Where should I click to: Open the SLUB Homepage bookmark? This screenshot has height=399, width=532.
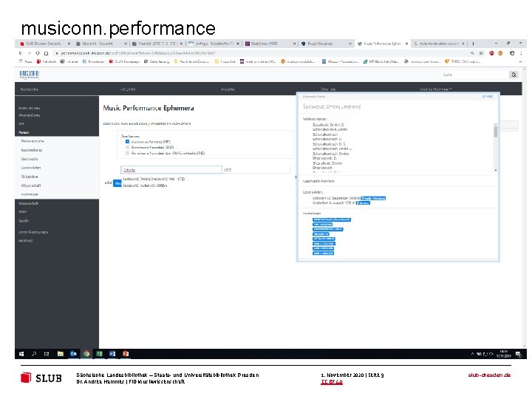tap(124, 61)
